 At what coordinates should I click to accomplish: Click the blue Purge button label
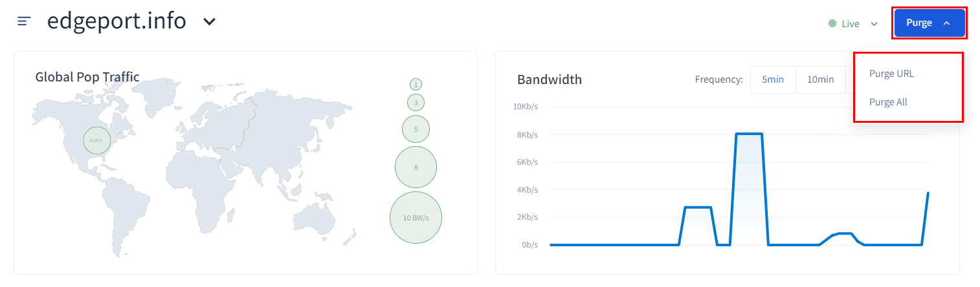[919, 23]
